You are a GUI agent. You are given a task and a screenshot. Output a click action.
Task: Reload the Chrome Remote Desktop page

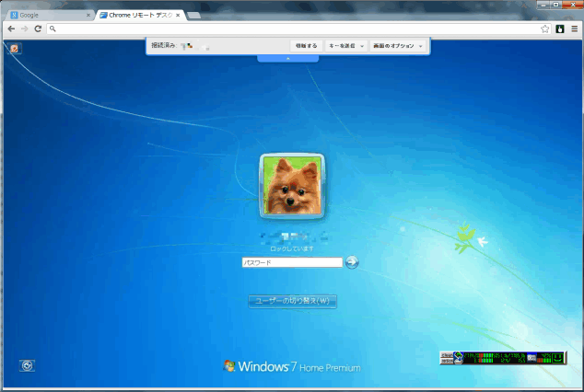tap(38, 29)
